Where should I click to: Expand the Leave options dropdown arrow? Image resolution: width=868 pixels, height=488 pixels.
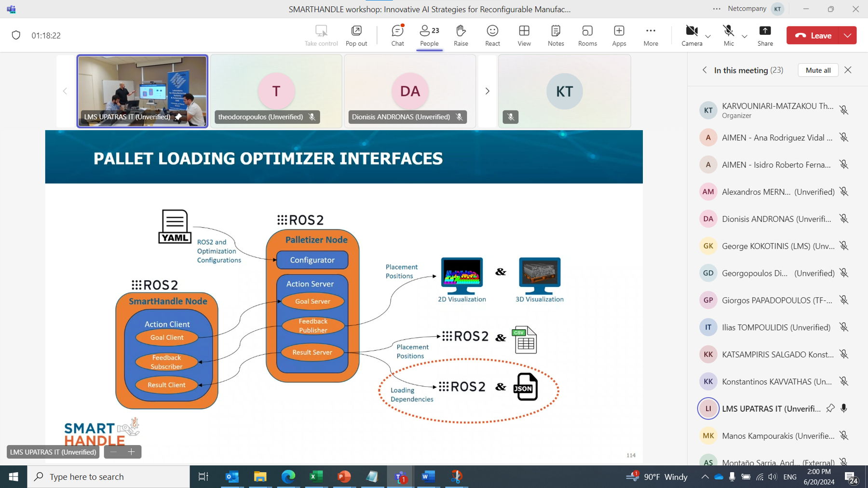tap(847, 35)
